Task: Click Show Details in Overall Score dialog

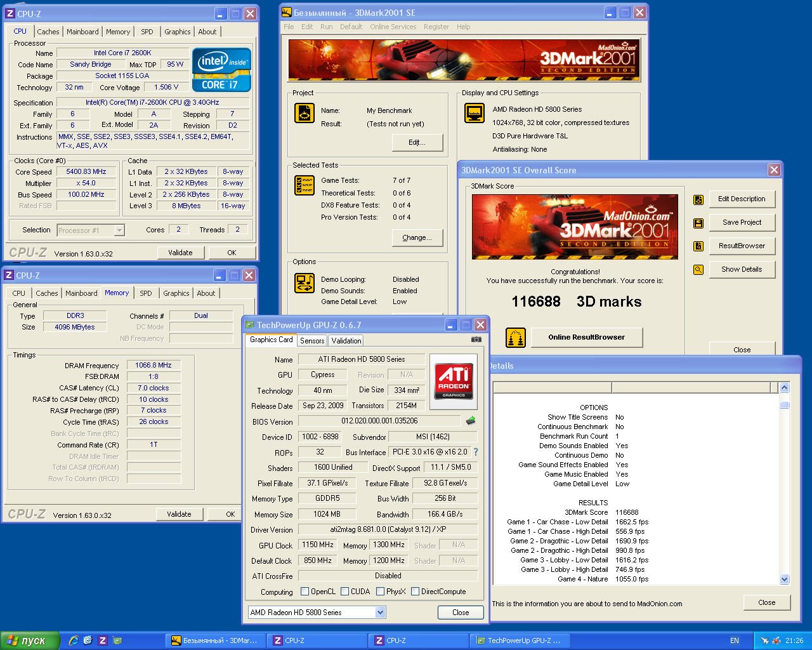Action: (742, 269)
